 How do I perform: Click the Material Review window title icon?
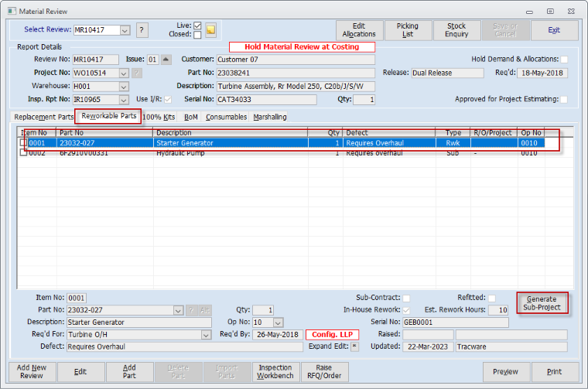point(12,12)
